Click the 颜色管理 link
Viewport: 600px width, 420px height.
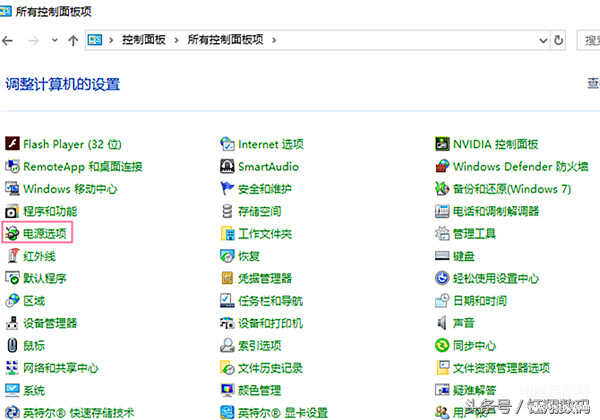coord(259,390)
